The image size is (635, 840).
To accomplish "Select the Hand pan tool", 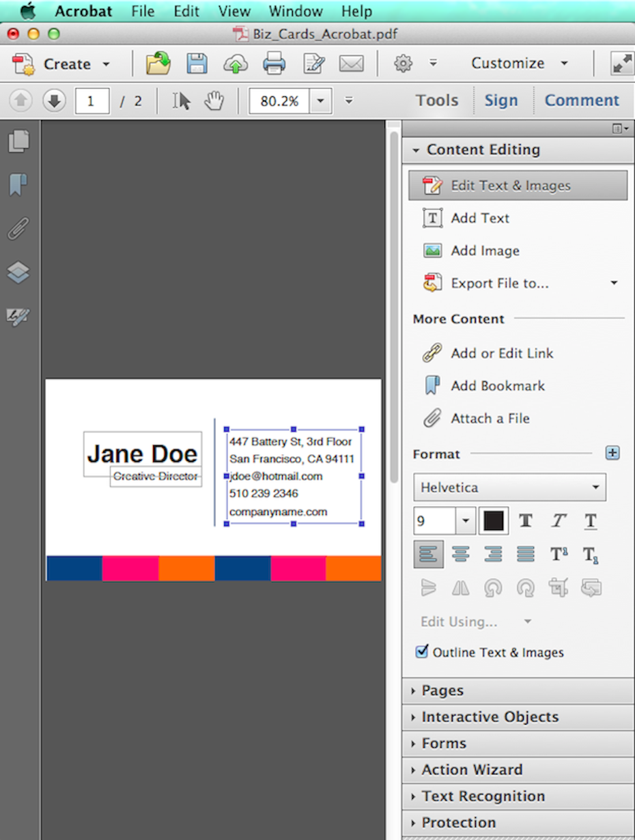I will (x=214, y=101).
